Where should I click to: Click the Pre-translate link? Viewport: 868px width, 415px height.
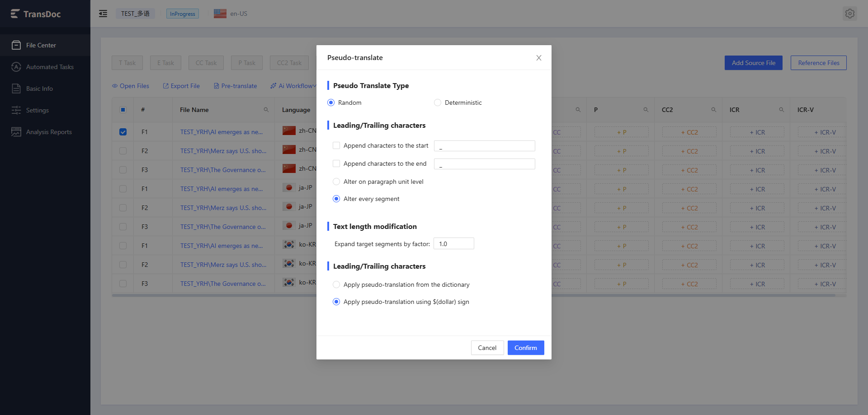235,86
